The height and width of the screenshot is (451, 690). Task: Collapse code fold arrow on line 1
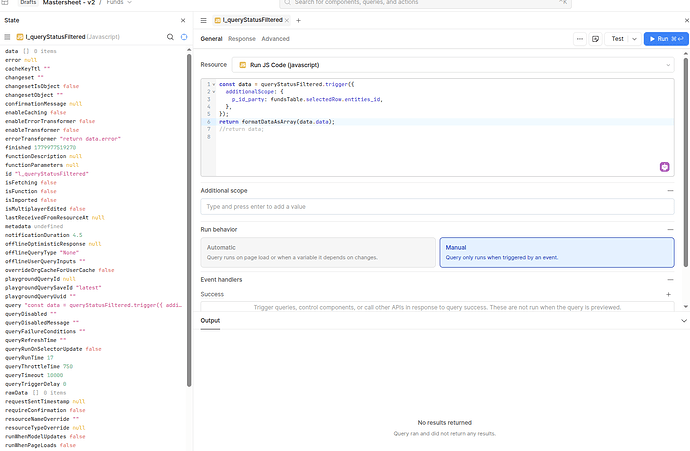tap(214, 84)
